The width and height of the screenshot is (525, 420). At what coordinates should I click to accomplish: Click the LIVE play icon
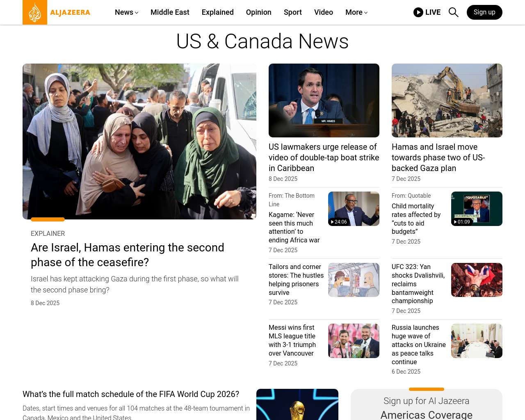tap(418, 12)
